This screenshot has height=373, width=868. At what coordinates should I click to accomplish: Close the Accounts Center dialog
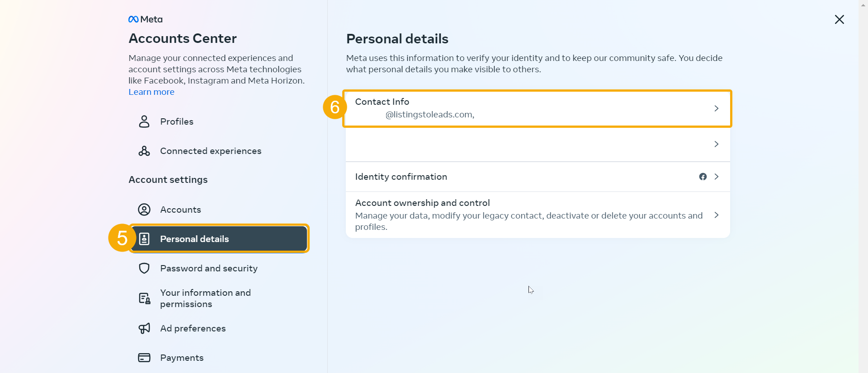[839, 19]
